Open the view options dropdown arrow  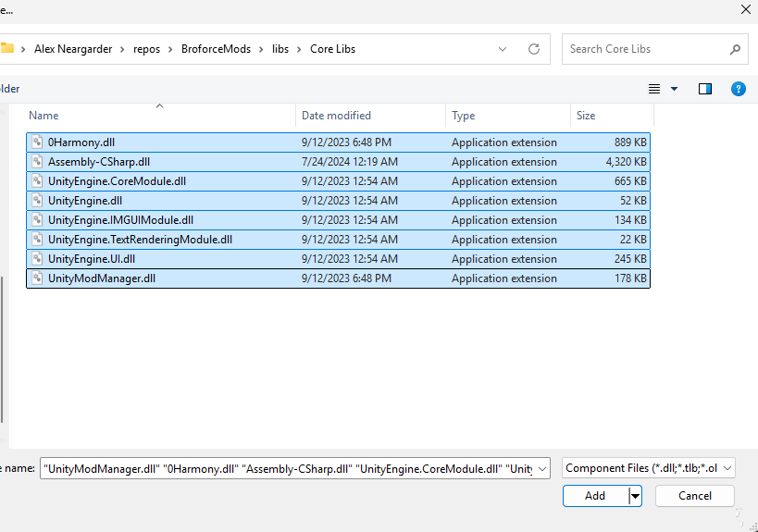674,89
